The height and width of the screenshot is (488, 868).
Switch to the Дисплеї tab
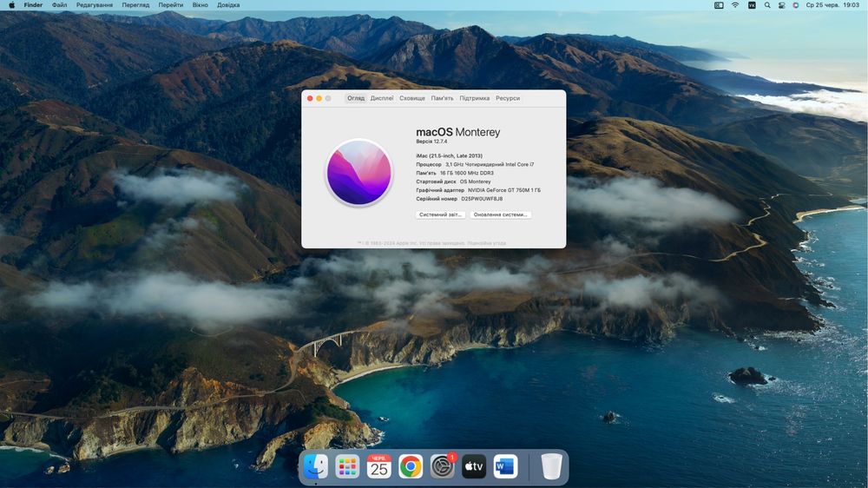382,98
